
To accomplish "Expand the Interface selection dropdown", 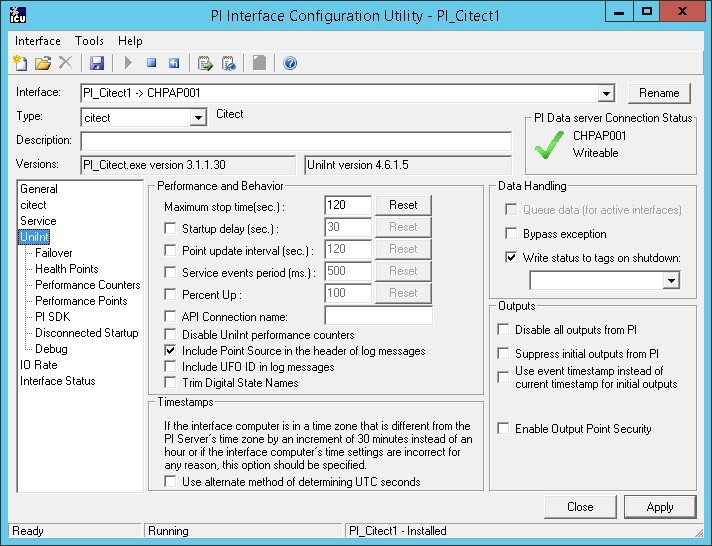I will click(606, 94).
